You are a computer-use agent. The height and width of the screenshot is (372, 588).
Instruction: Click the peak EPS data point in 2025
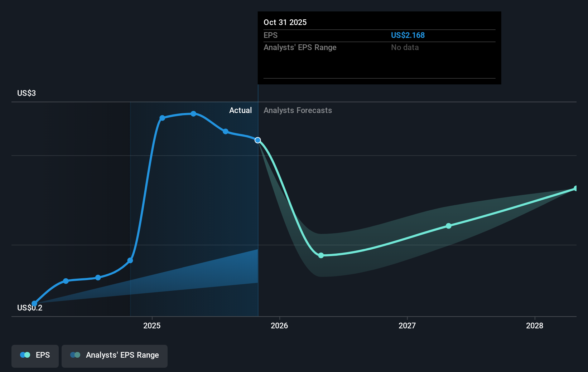pyautogui.click(x=193, y=114)
